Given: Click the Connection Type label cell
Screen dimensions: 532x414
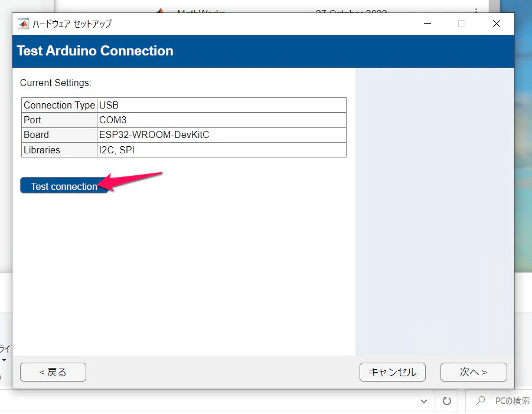Looking at the screenshot, I should 60,105.
